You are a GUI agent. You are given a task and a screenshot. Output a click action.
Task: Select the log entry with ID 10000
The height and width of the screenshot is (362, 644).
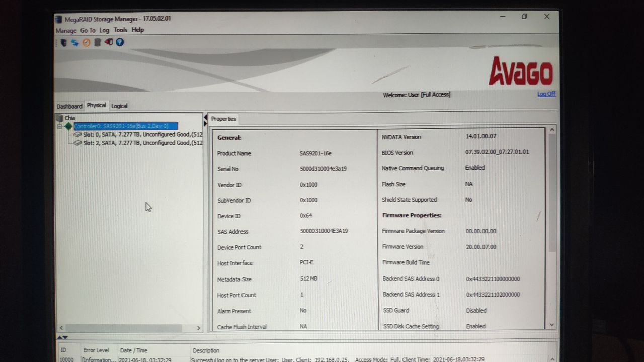pyautogui.click(x=307, y=359)
